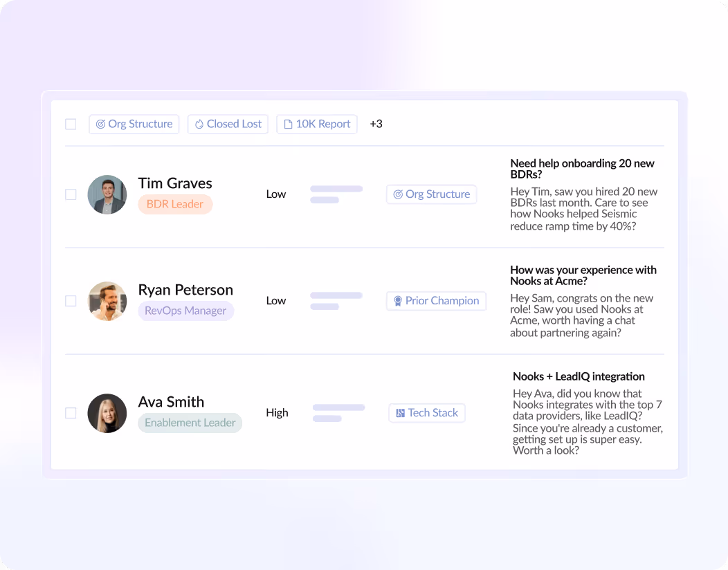The width and height of the screenshot is (728, 570).
Task: Click the Org Structure filter chip in header
Action: [x=134, y=125]
